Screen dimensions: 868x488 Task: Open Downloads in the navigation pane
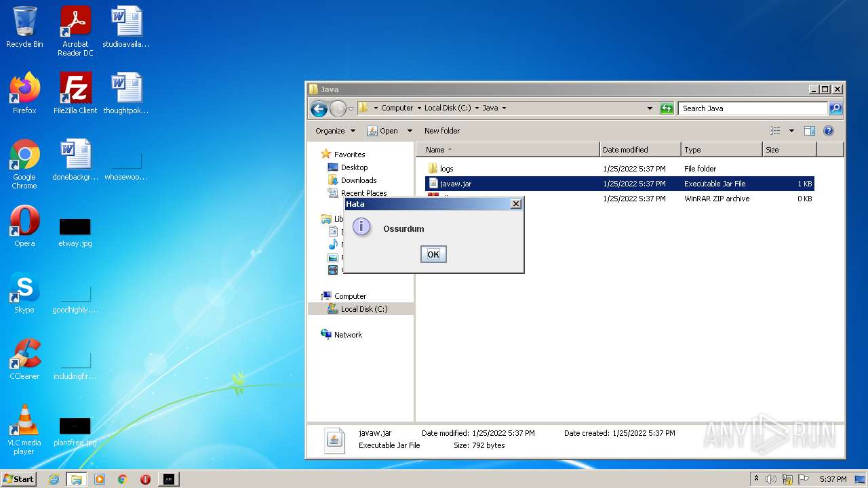pyautogui.click(x=352, y=180)
